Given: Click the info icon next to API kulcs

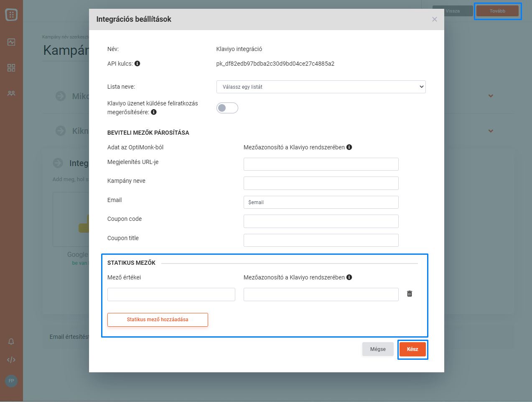Looking at the screenshot, I should [x=137, y=64].
